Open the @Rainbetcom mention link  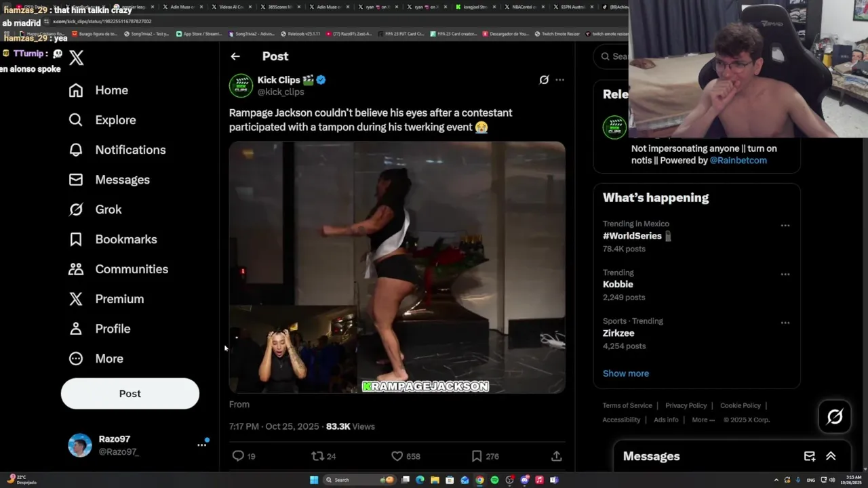tap(738, 161)
